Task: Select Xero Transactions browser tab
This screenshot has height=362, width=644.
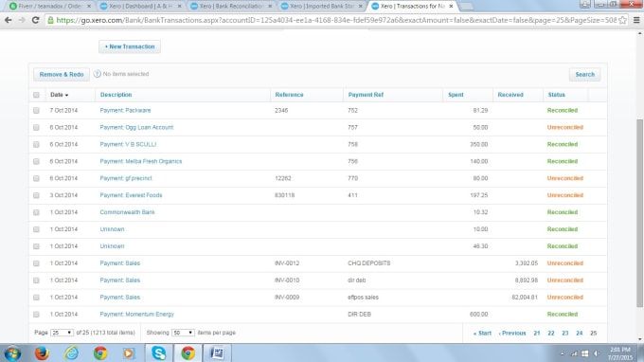Action: [412, 7]
